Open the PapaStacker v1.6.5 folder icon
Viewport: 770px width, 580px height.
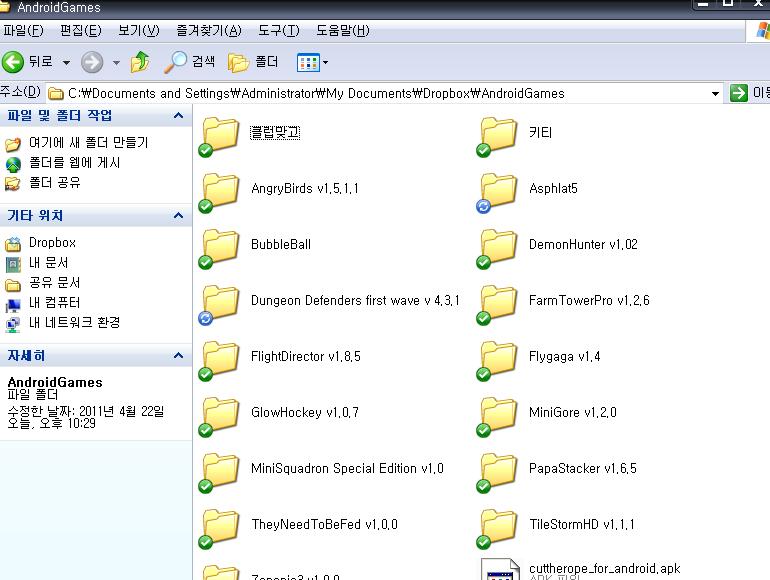(497, 472)
